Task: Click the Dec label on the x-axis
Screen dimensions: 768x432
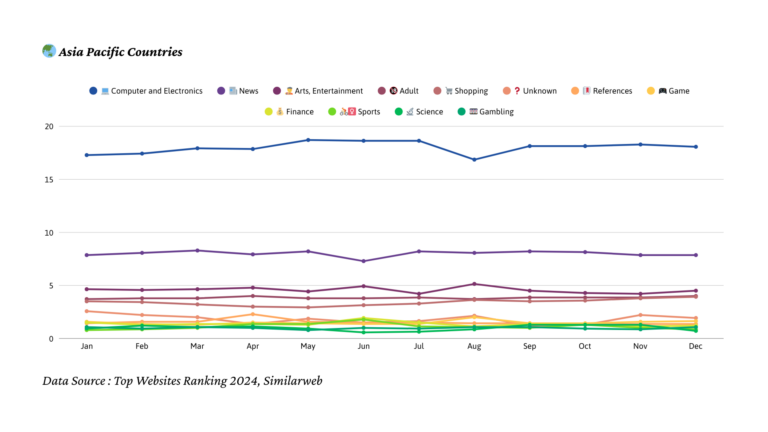Action: click(x=695, y=346)
